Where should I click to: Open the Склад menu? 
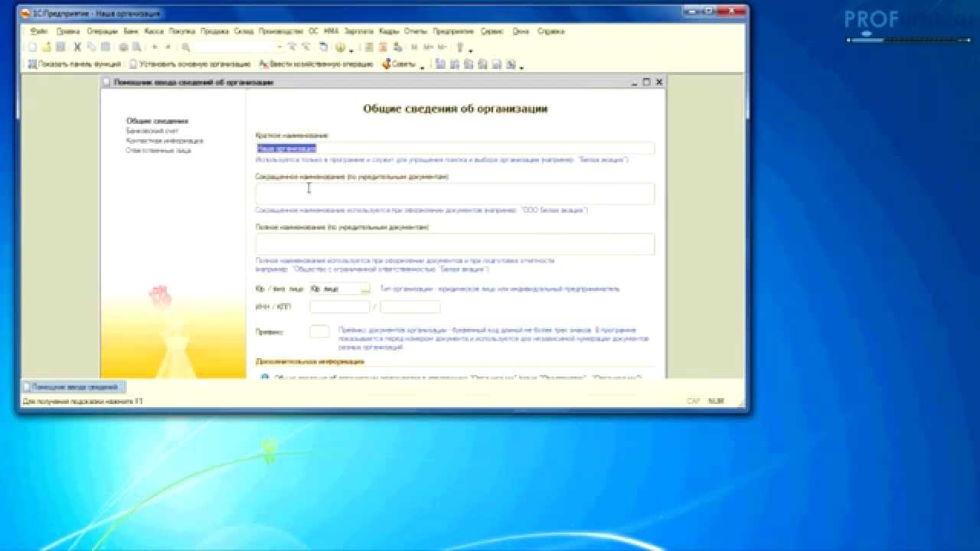tap(244, 31)
